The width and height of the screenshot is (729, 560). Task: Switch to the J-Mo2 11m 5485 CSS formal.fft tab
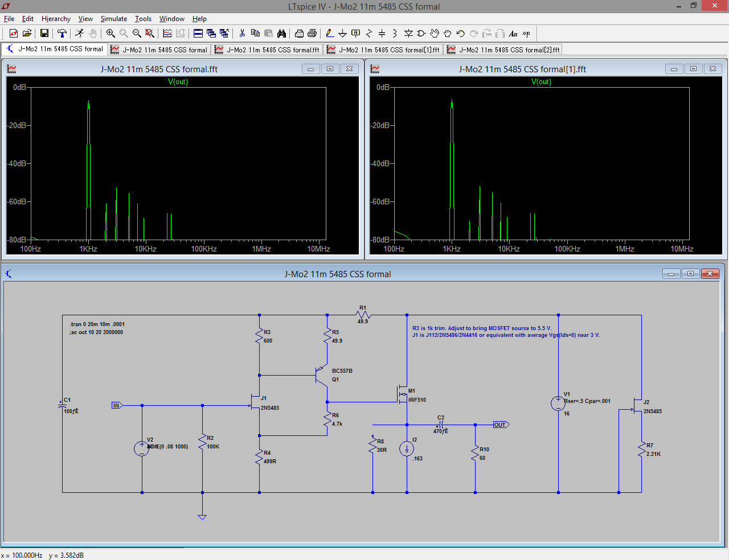(267, 50)
